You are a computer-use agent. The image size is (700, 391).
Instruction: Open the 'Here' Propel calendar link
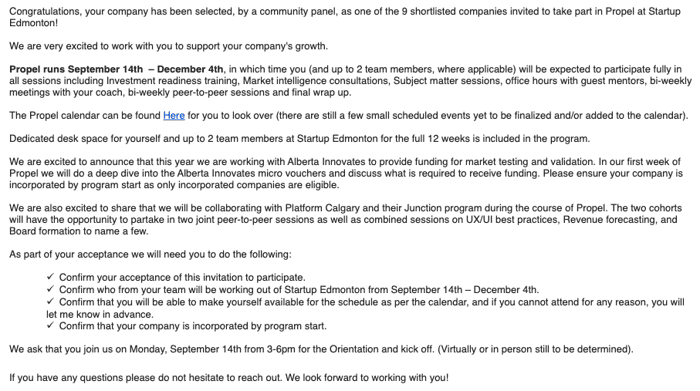174,116
